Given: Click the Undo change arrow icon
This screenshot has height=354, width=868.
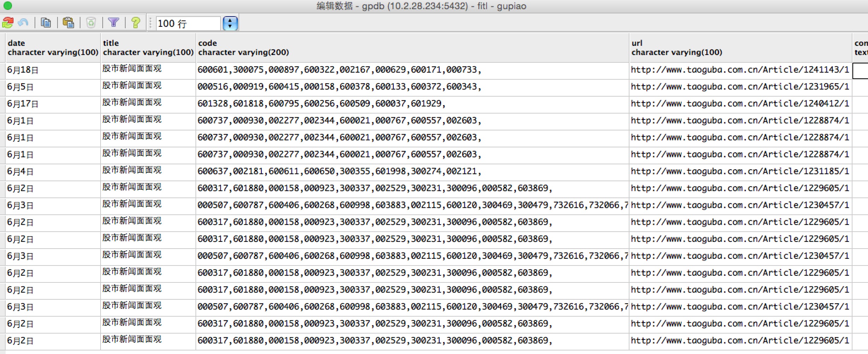Looking at the screenshot, I should click(23, 23).
